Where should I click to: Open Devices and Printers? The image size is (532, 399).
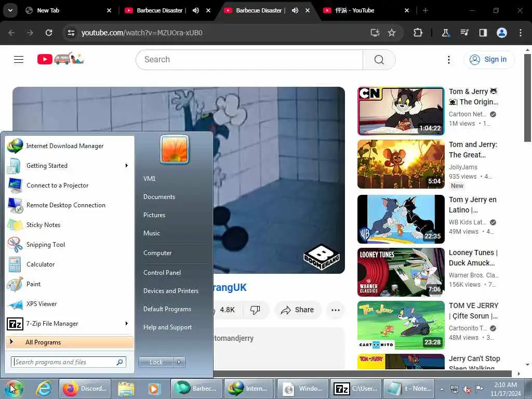(x=170, y=291)
